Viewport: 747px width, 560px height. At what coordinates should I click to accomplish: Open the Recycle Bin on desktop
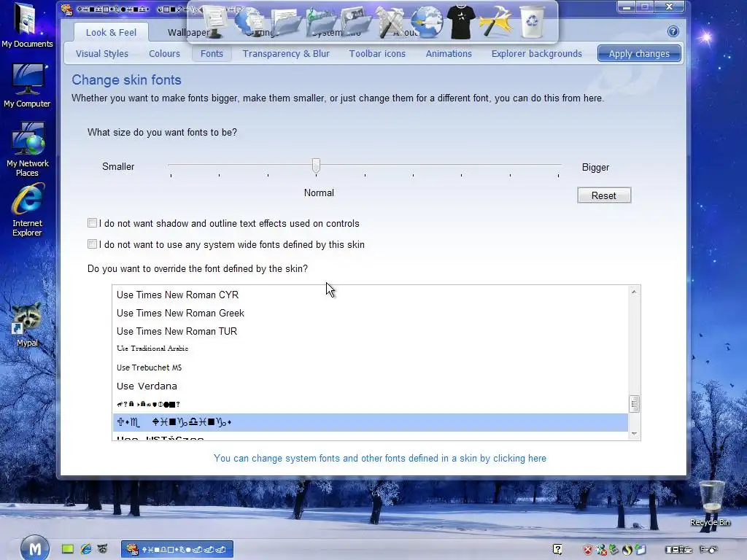(x=710, y=504)
